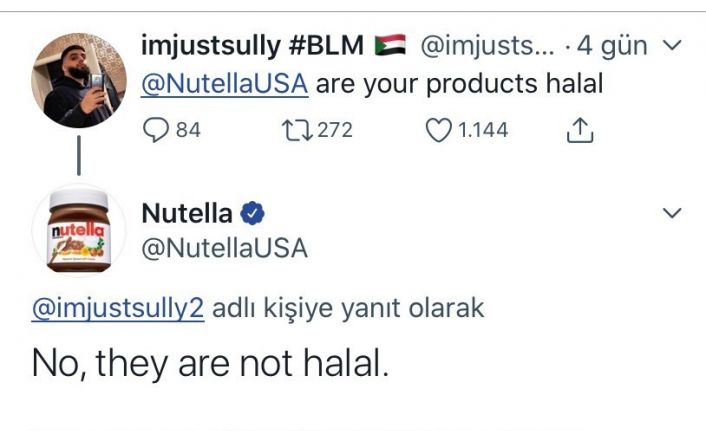The image size is (706, 431).
Task: Open the @NutellaUSA mention in the question tweet
Action: tap(225, 83)
